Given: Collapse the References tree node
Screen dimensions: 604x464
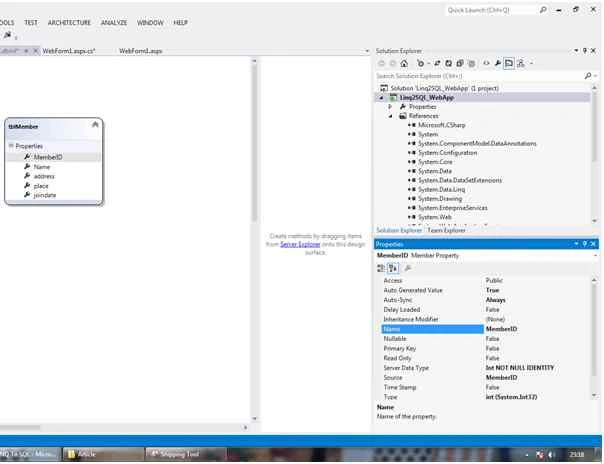Looking at the screenshot, I should (390, 116).
